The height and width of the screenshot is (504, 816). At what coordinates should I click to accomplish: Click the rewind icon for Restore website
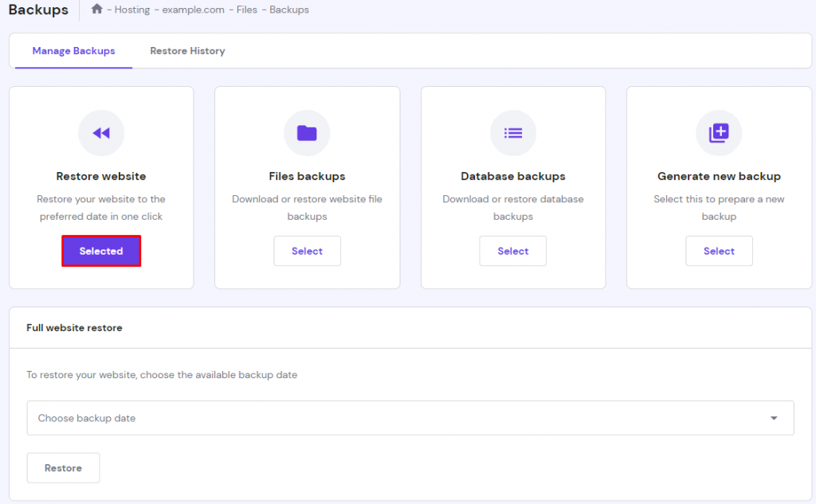tap(101, 133)
